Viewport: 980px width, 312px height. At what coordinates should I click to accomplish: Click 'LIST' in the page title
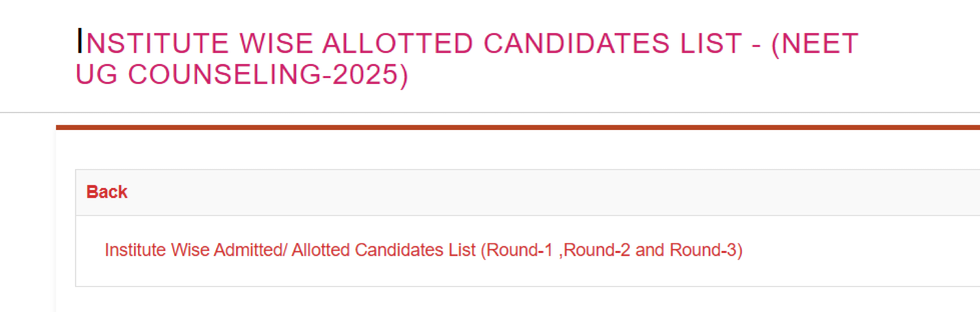pyautogui.click(x=711, y=43)
